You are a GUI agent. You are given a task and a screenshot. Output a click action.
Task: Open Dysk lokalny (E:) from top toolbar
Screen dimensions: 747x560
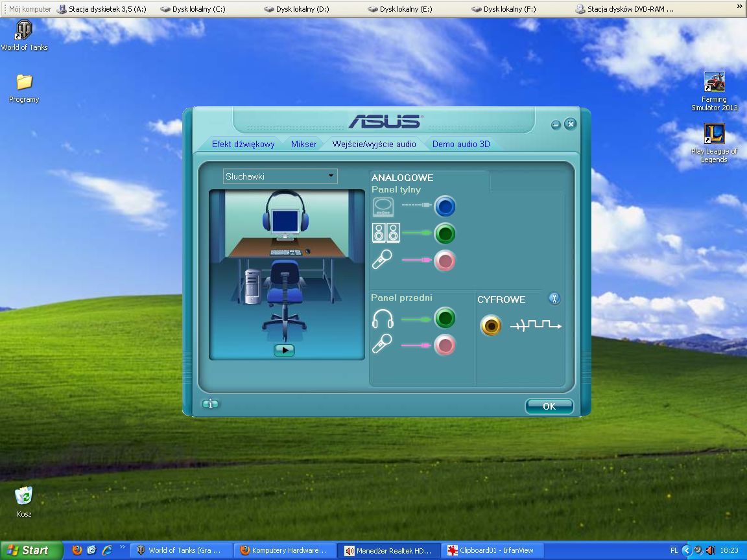tap(399, 8)
